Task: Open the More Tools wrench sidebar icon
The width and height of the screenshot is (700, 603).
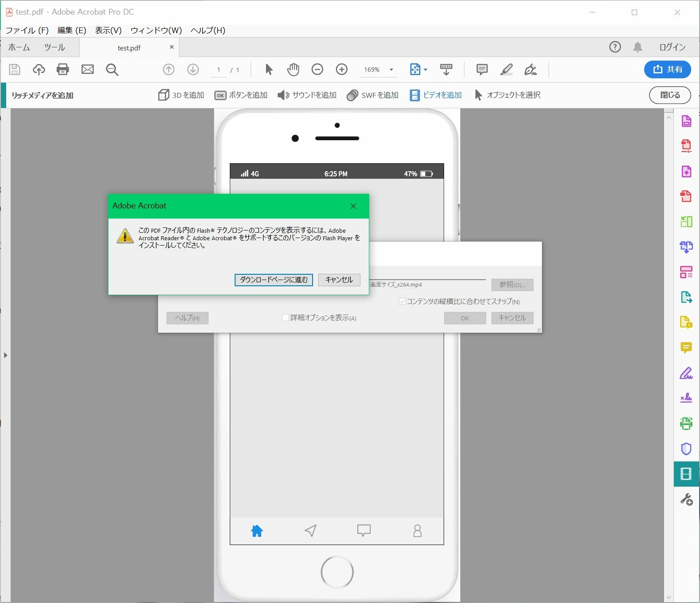Action: pyautogui.click(x=686, y=499)
